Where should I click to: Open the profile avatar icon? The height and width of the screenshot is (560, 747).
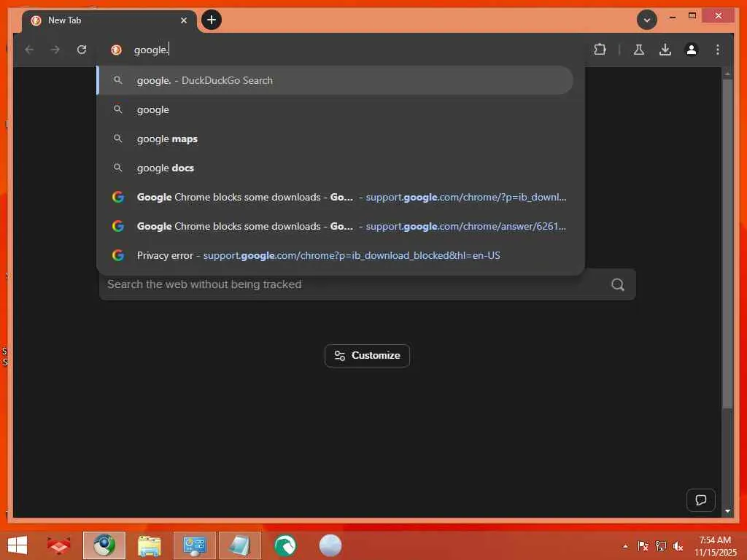(x=692, y=50)
